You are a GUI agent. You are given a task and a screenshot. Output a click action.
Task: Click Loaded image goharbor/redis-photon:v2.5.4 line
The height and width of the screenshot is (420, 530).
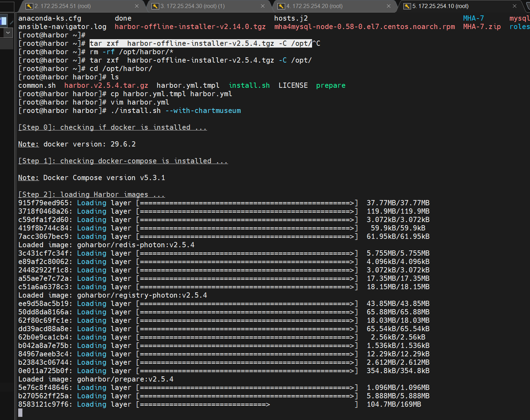pyautogui.click(x=106, y=245)
